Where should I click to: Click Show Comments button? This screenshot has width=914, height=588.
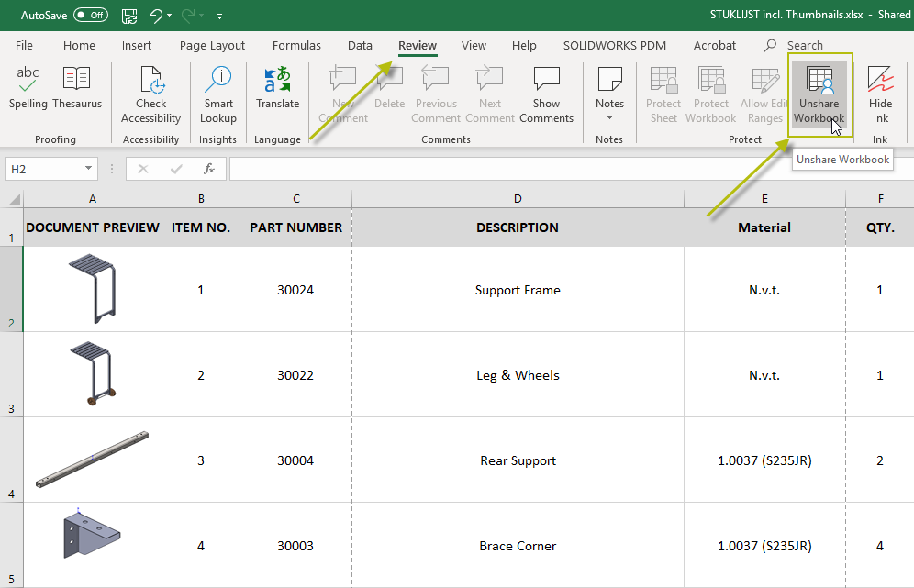coord(546,95)
